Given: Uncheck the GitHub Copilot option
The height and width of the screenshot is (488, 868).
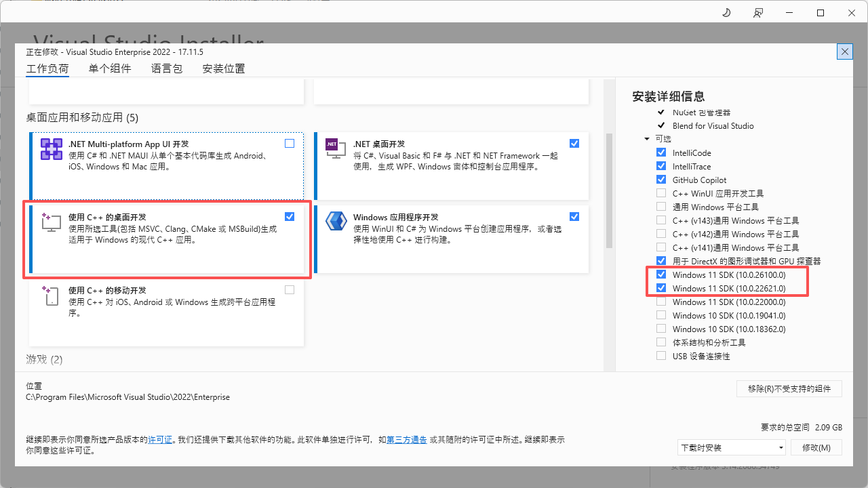Looking at the screenshot, I should 661,180.
